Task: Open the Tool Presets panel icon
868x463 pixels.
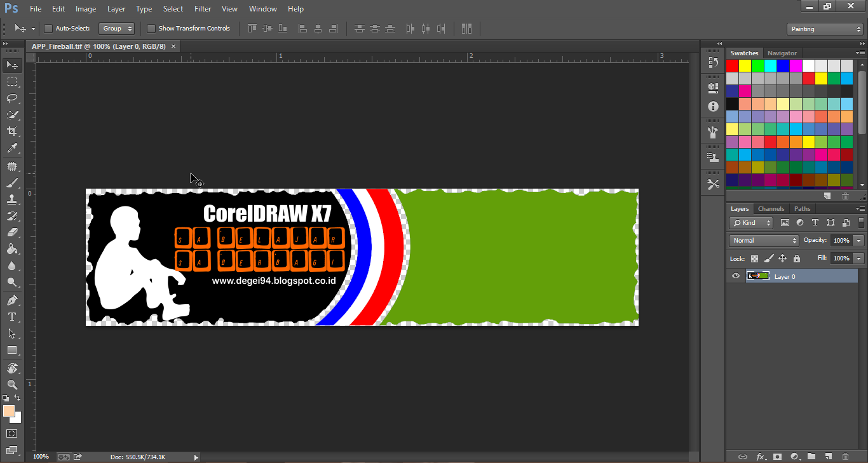Action: click(x=713, y=184)
